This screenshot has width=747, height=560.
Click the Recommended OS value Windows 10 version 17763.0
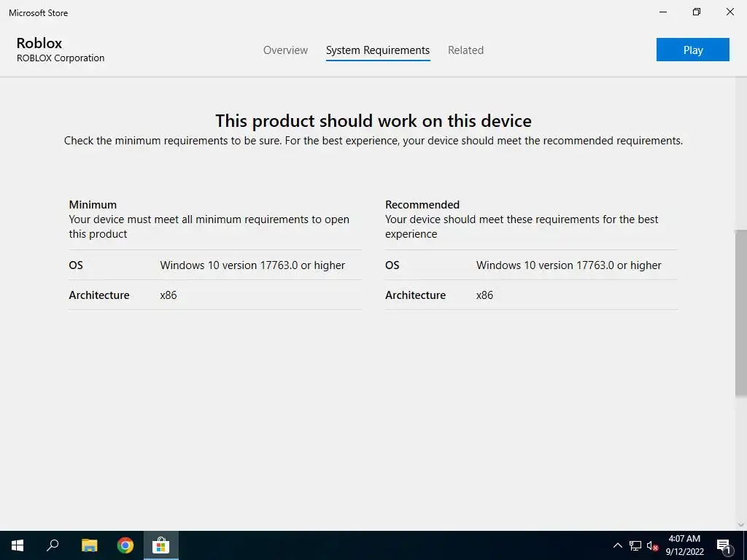pyautogui.click(x=569, y=265)
